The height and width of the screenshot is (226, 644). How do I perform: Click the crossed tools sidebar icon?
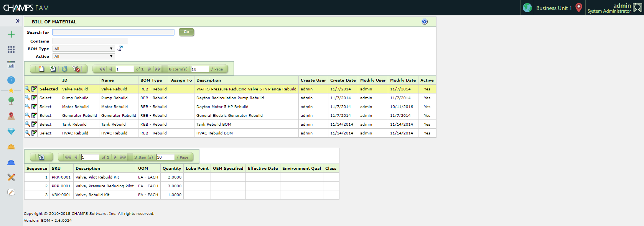pyautogui.click(x=11, y=177)
